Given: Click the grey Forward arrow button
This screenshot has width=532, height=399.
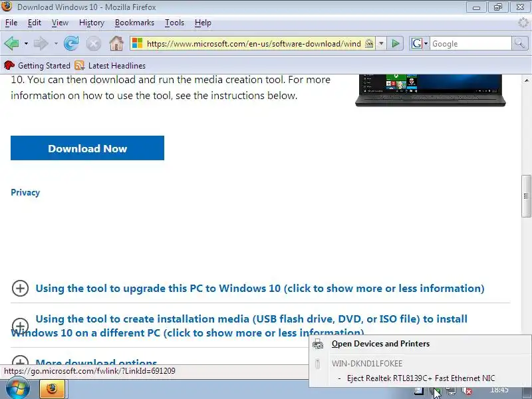Looking at the screenshot, I should point(41,43).
